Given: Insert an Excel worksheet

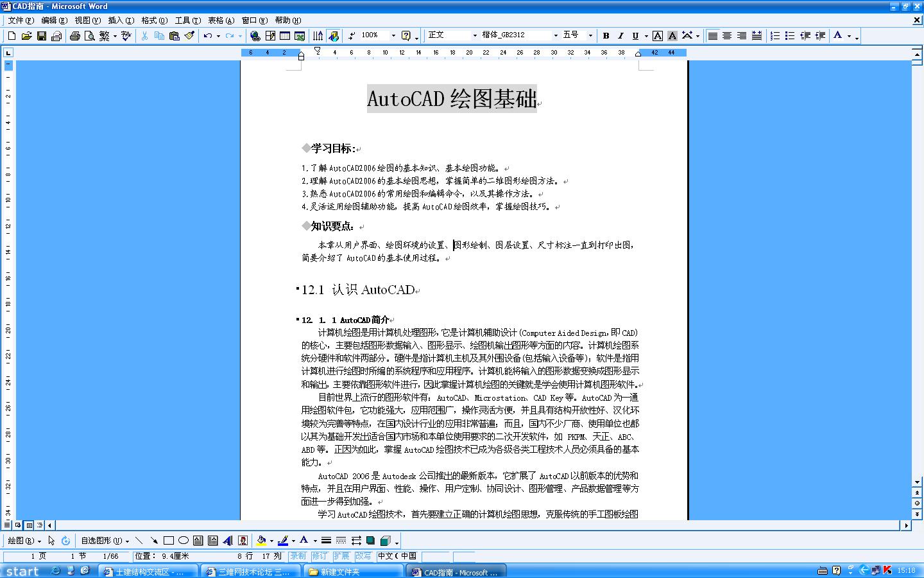Looking at the screenshot, I should point(300,36).
